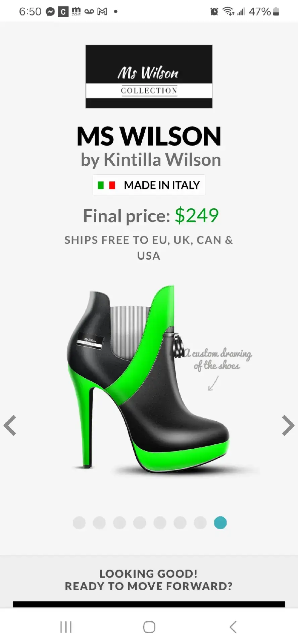The width and height of the screenshot is (298, 644).
Task: Select the active teal carousel dot
Action: 220,523
